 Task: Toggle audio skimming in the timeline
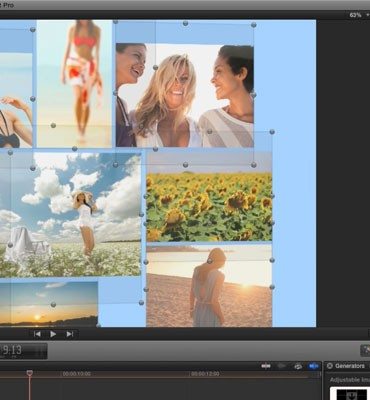pos(282,366)
